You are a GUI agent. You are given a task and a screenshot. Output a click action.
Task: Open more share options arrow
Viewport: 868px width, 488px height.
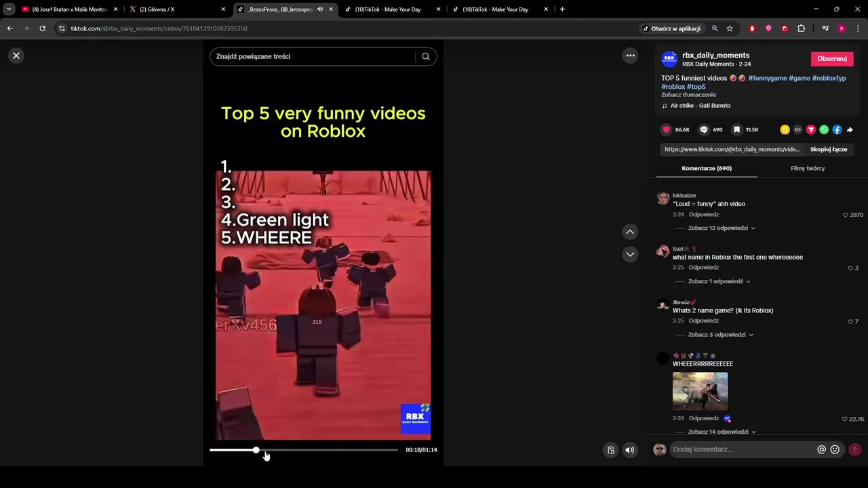coord(850,129)
